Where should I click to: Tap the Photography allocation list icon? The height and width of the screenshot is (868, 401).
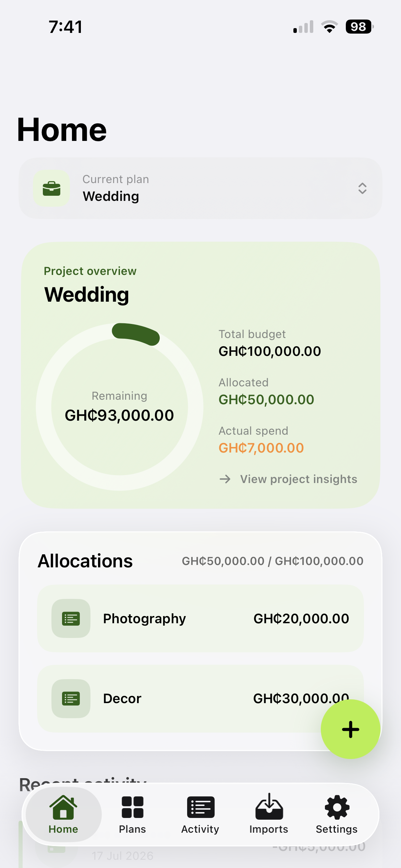tap(71, 618)
